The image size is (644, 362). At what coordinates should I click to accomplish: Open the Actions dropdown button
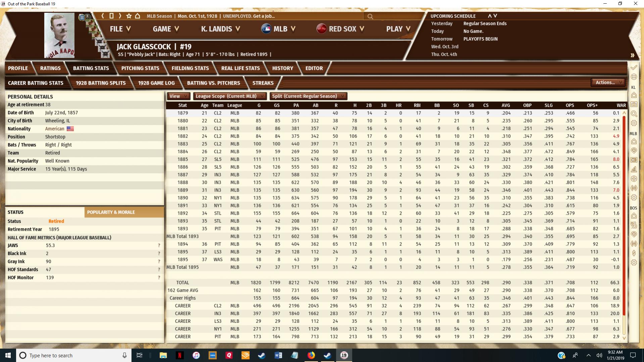(608, 83)
